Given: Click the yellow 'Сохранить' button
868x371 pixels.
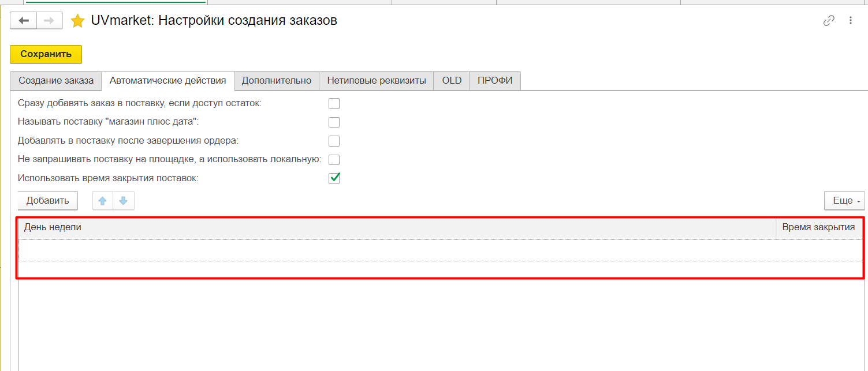Looking at the screenshot, I should [x=46, y=54].
